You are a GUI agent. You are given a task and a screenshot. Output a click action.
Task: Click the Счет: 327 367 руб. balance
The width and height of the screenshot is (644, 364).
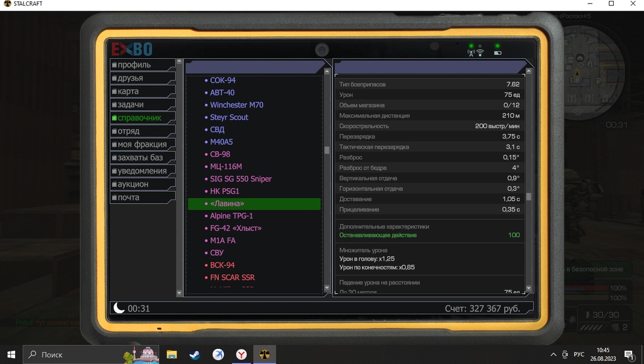pos(482,308)
